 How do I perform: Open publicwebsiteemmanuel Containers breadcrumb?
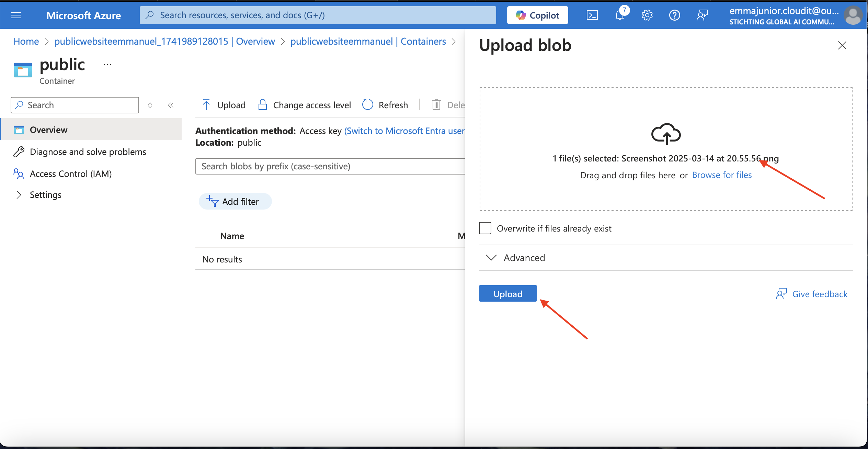(x=368, y=41)
